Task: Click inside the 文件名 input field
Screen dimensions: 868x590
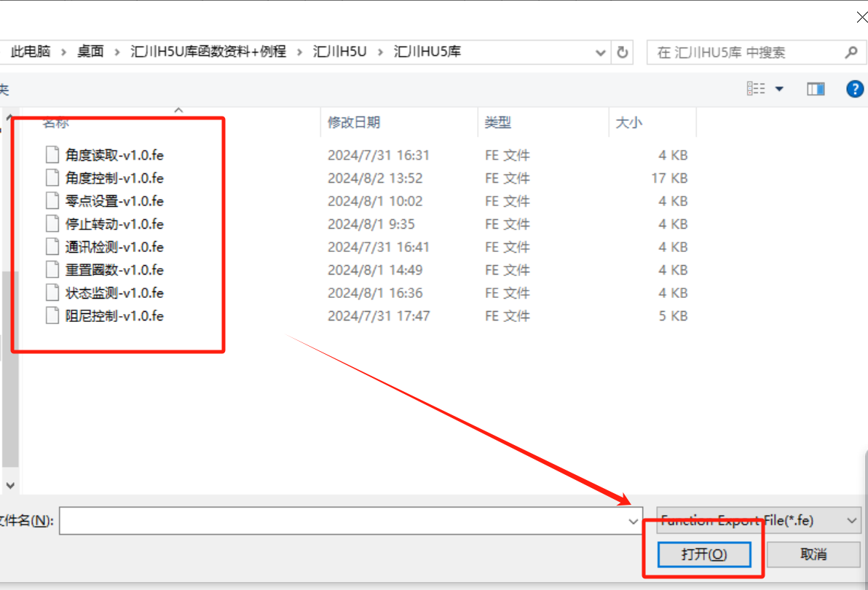Action: coord(342,521)
